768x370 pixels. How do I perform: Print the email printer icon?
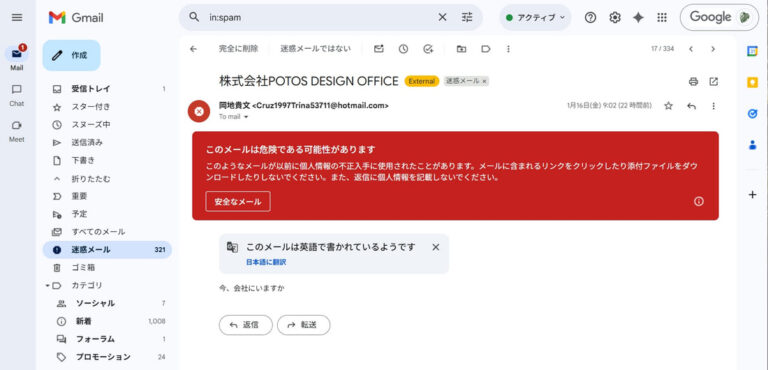[x=693, y=82]
